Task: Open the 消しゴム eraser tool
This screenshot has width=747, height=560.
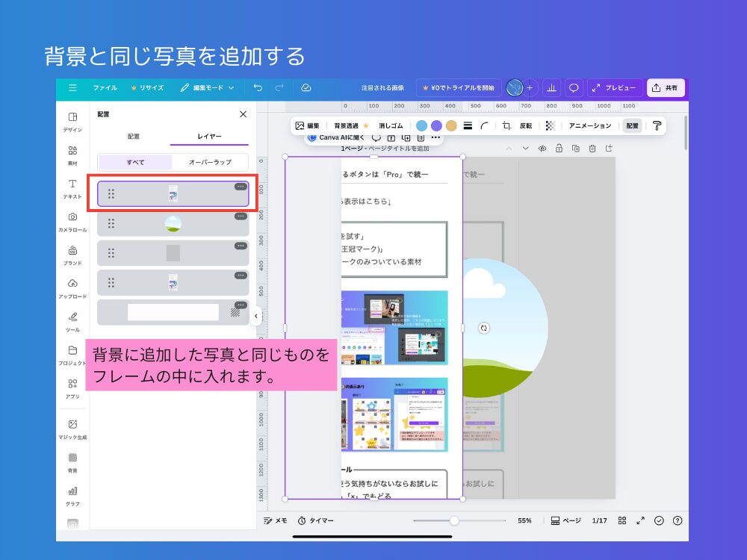Action: point(391,125)
